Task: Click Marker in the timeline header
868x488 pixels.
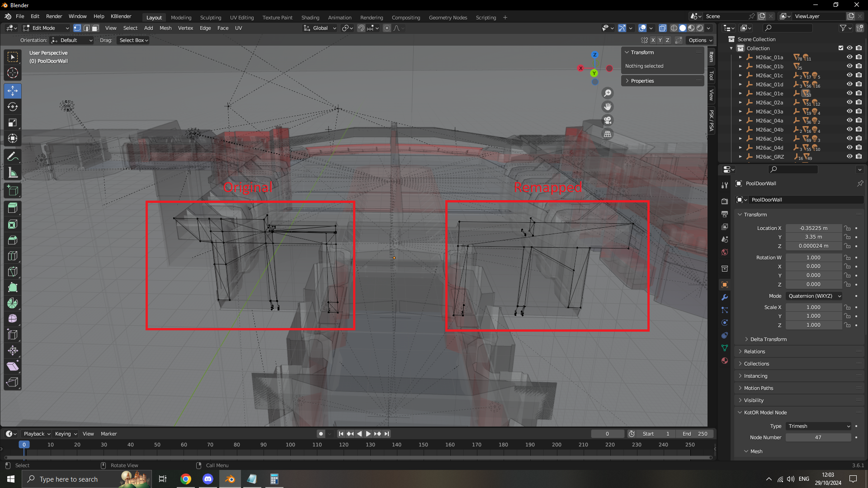Action: pyautogui.click(x=108, y=434)
